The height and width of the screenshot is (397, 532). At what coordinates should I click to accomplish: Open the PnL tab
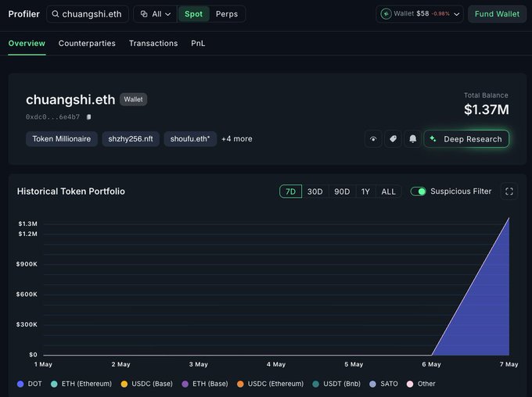(x=198, y=44)
